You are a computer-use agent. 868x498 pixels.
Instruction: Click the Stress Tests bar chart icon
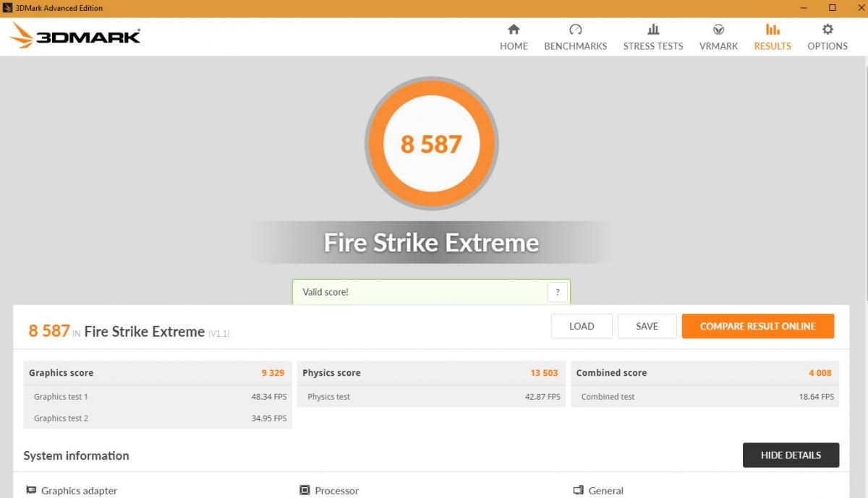click(653, 30)
